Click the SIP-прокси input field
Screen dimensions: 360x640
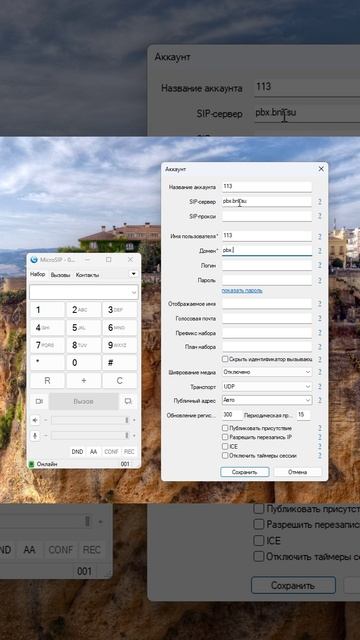pos(267,216)
